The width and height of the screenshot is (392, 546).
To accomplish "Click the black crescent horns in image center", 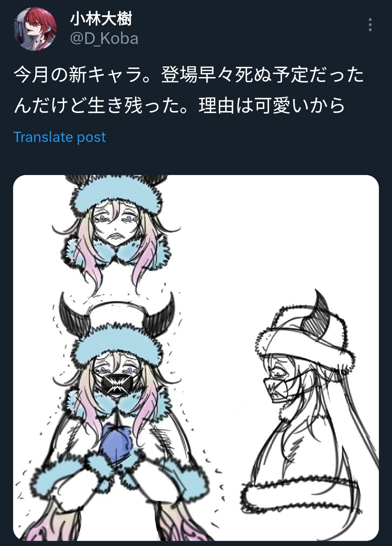I will (x=117, y=315).
